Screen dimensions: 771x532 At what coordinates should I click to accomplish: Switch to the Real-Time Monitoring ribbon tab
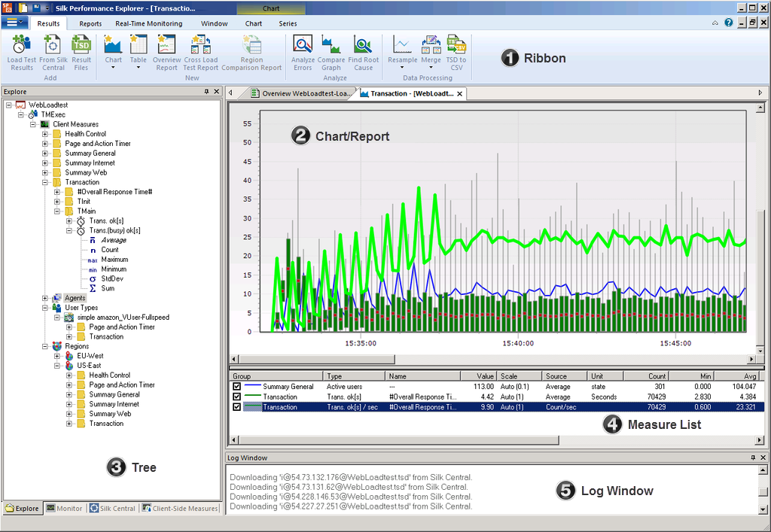tap(148, 23)
